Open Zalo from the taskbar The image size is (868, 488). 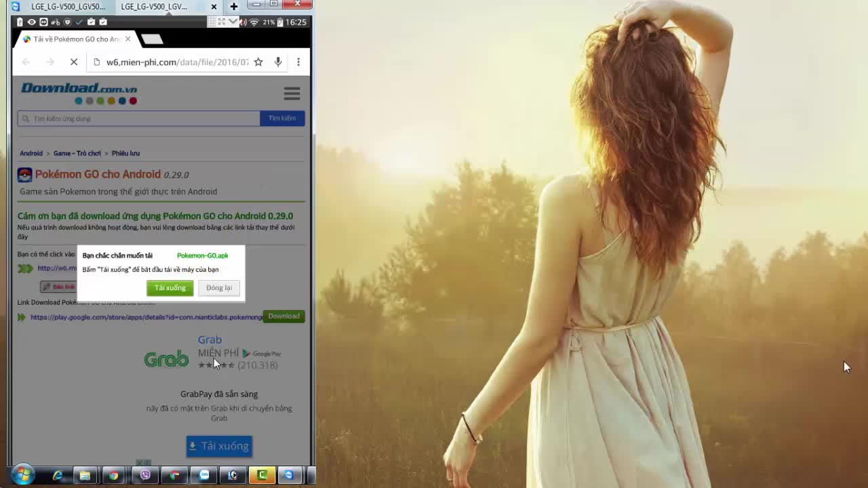(x=203, y=476)
